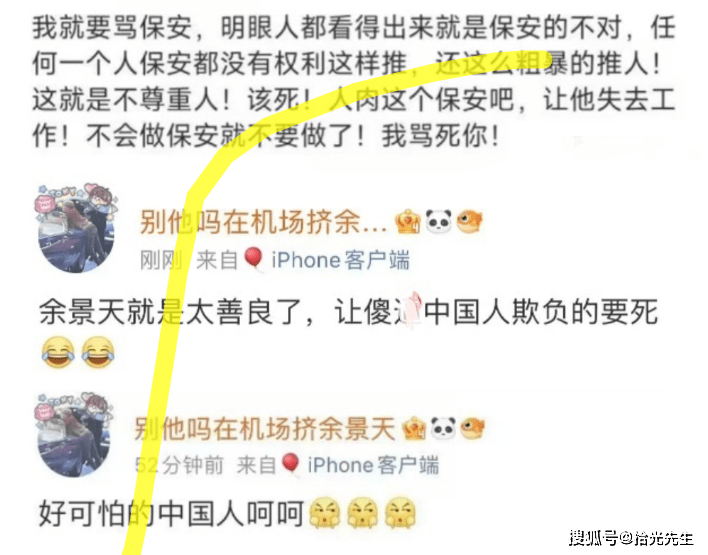
Task: Click the panda badge beside 别他吗在机场挤余景天
Action: pos(443,428)
